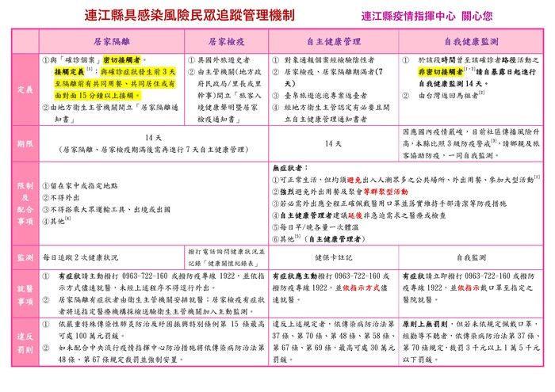This screenshot has height=392, width=555.
Task: Click the 健保卡註記 cell
Action: (333, 257)
